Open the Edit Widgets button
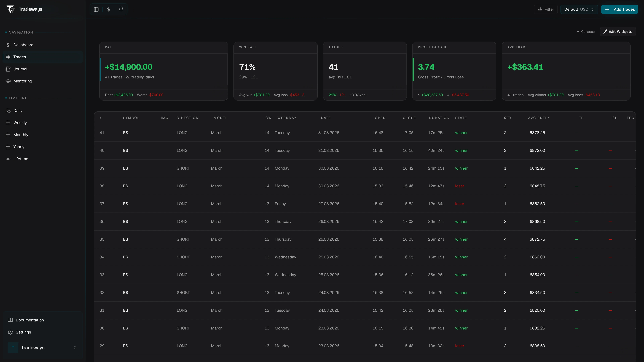The image size is (644, 362). [x=618, y=32]
